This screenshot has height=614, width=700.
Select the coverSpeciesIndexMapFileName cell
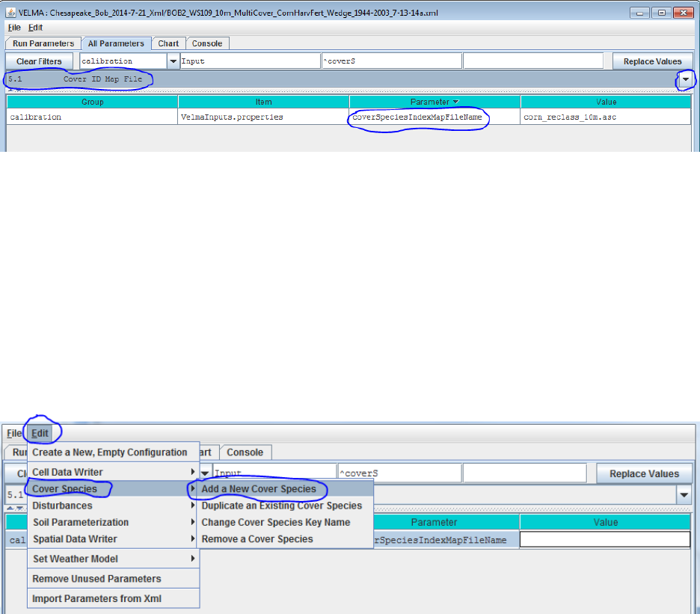point(435,117)
